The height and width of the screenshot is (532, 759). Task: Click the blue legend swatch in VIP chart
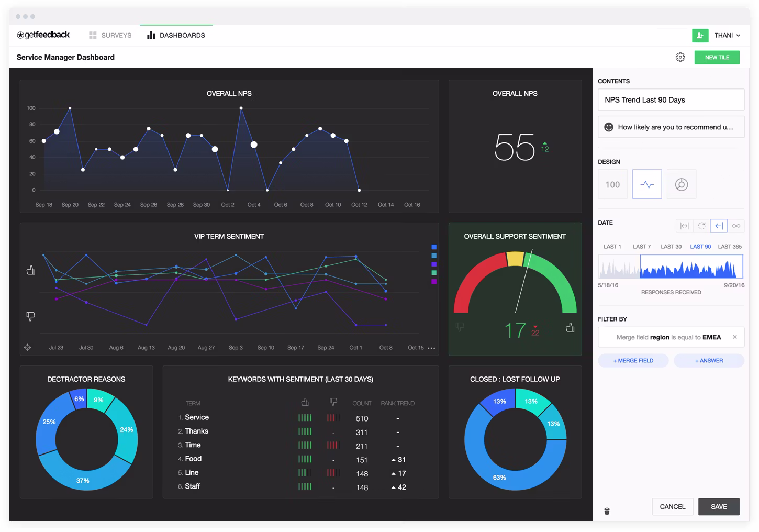434,247
